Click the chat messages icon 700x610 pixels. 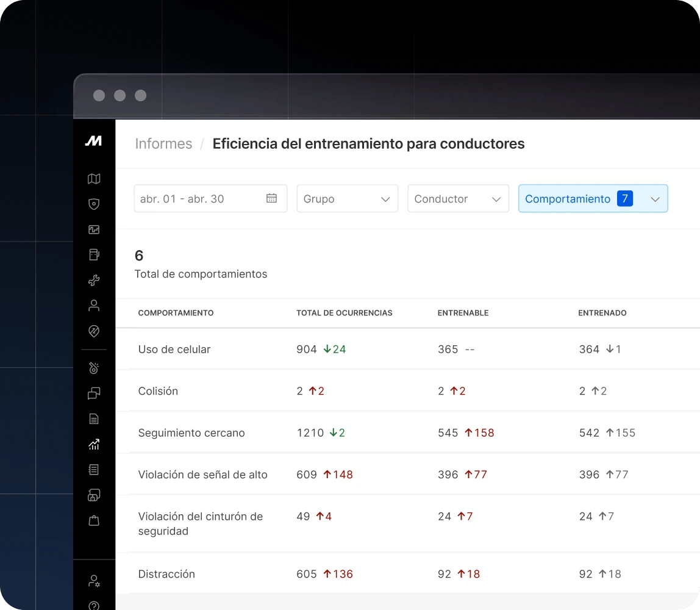click(x=93, y=393)
